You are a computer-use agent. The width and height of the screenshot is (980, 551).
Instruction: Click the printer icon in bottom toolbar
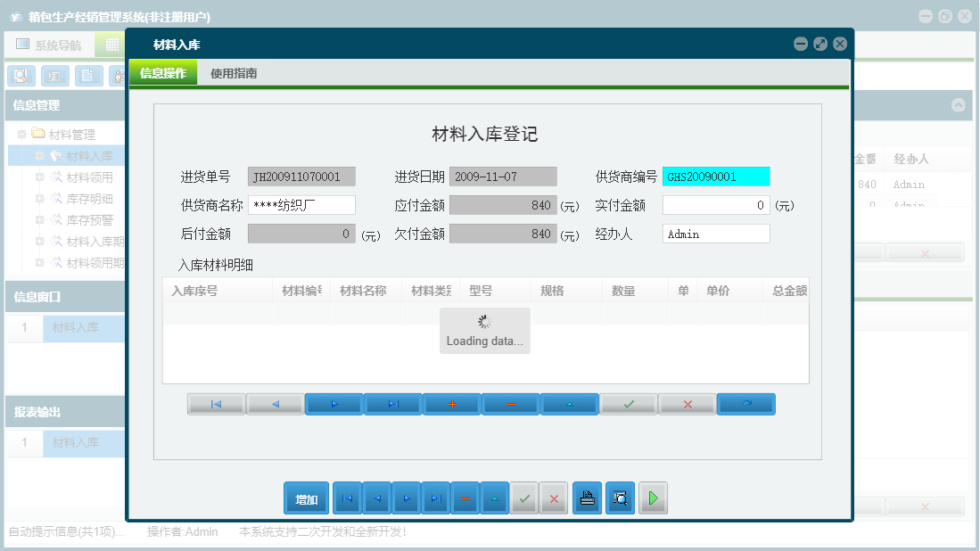click(587, 498)
